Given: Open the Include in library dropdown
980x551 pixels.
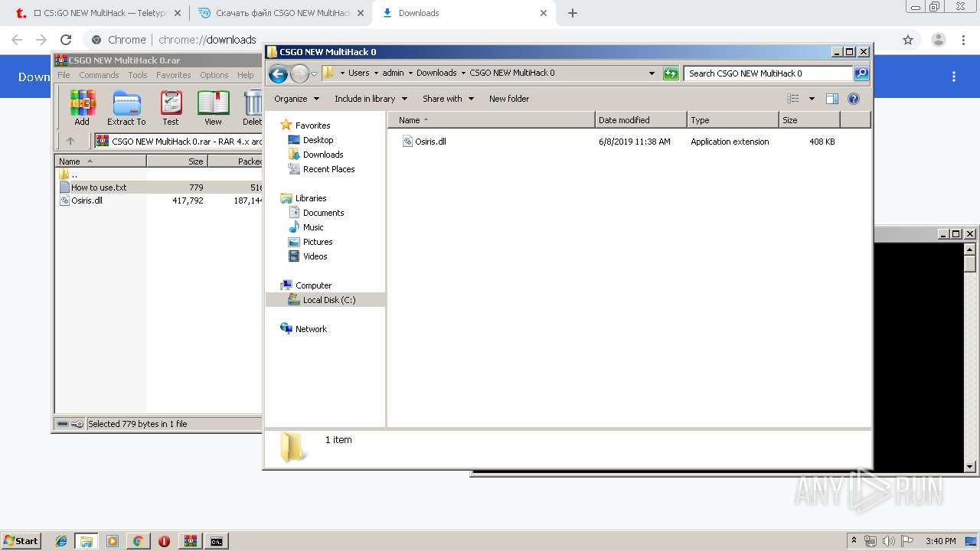Looking at the screenshot, I should (371, 99).
